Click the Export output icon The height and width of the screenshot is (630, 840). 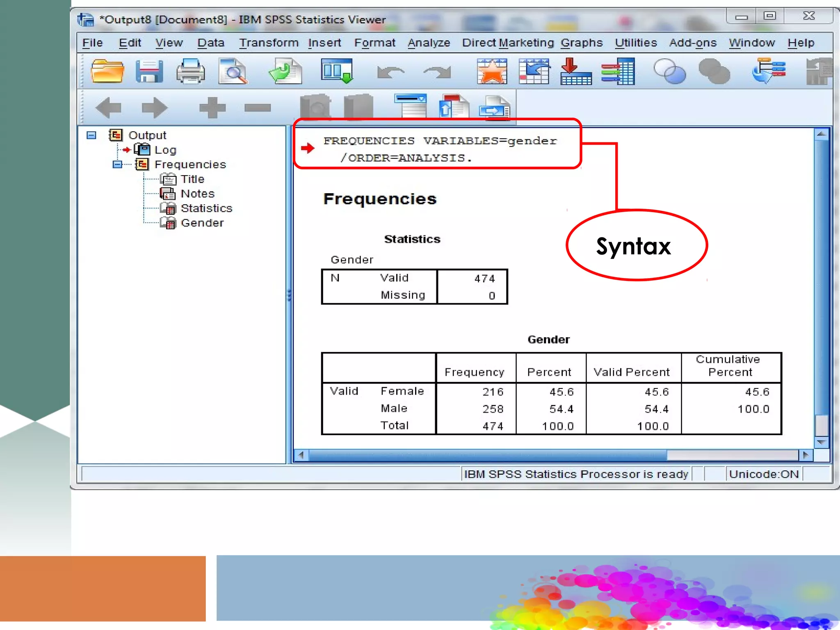(285, 72)
